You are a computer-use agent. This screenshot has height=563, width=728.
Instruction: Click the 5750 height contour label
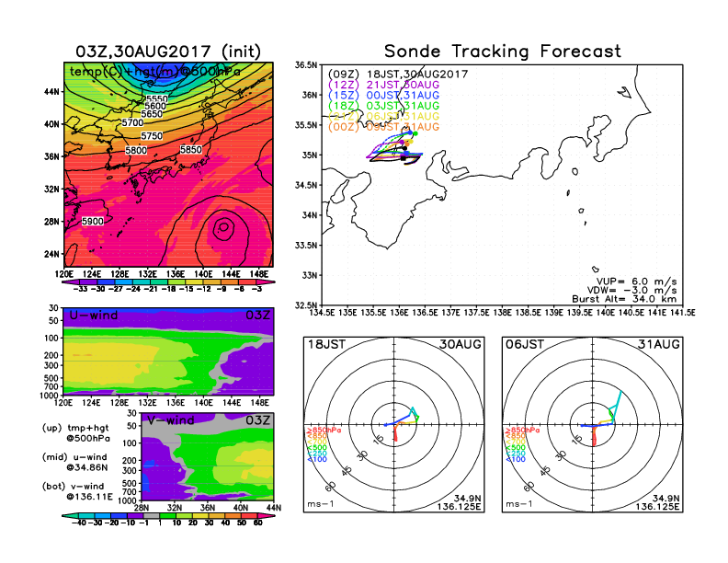[x=152, y=135]
